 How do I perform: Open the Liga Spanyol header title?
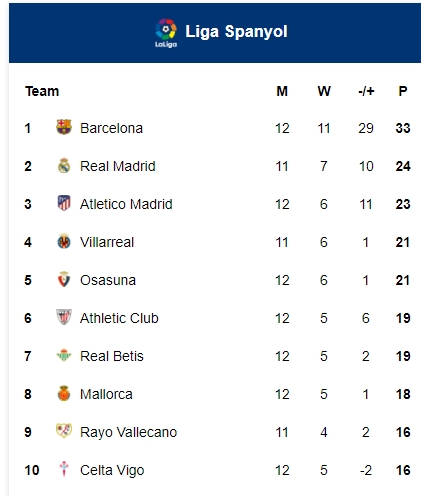tap(236, 32)
